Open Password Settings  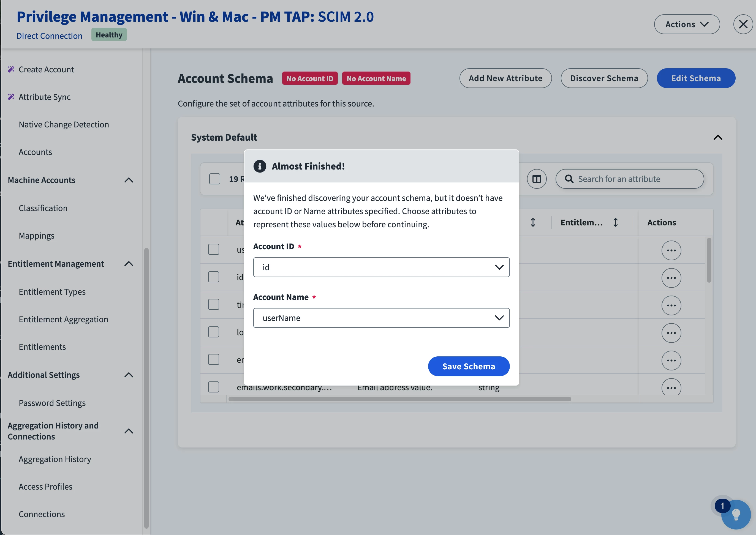52,403
